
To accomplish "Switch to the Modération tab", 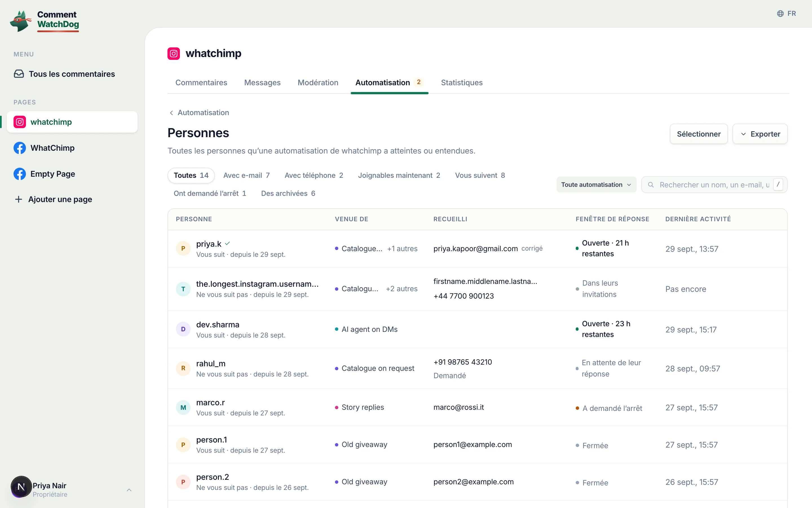I will [x=318, y=83].
